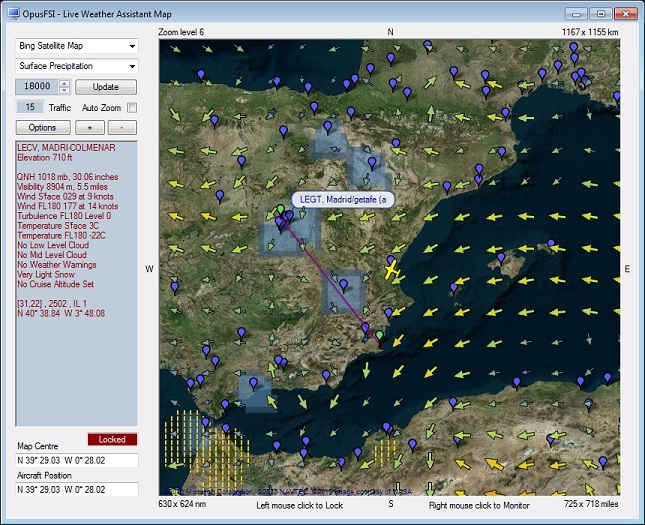Click weather station pin on Mallorca island

501,258
